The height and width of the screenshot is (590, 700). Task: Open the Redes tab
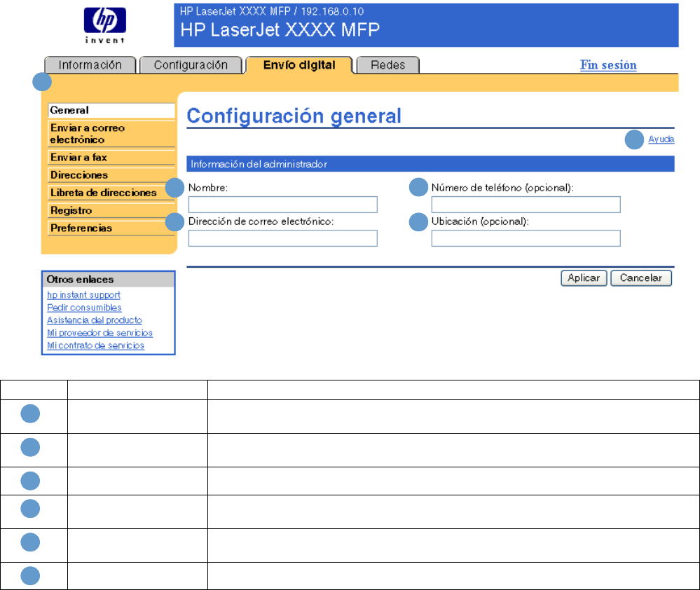(x=387, y=65)
